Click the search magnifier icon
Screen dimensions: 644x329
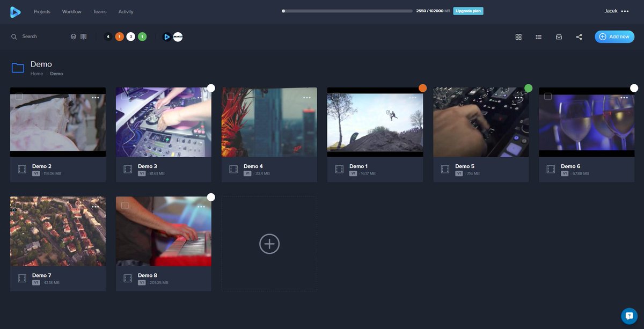pos(14,37)
